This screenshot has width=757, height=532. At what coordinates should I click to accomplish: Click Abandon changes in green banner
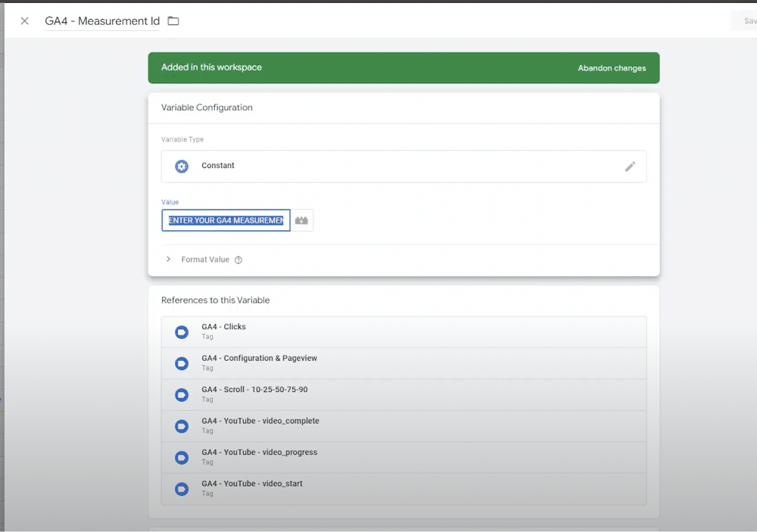click(612, 68)
